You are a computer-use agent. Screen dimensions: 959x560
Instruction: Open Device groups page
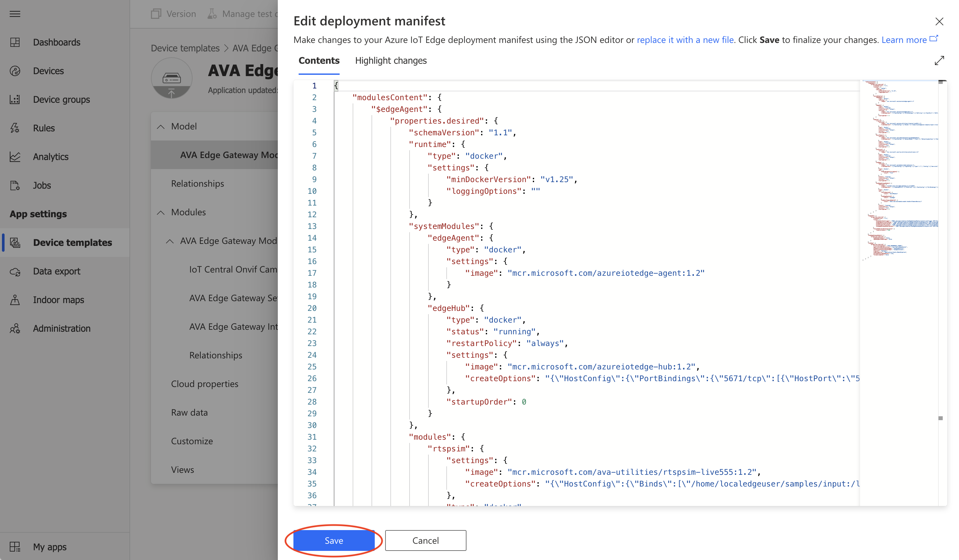(65, 99)
